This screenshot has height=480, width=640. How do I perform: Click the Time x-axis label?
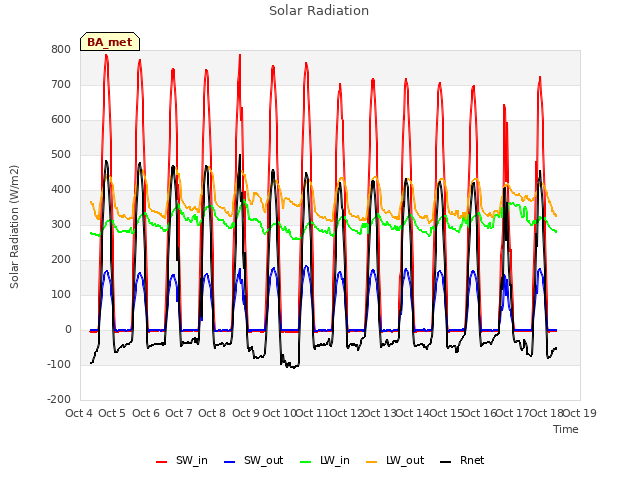566,429
